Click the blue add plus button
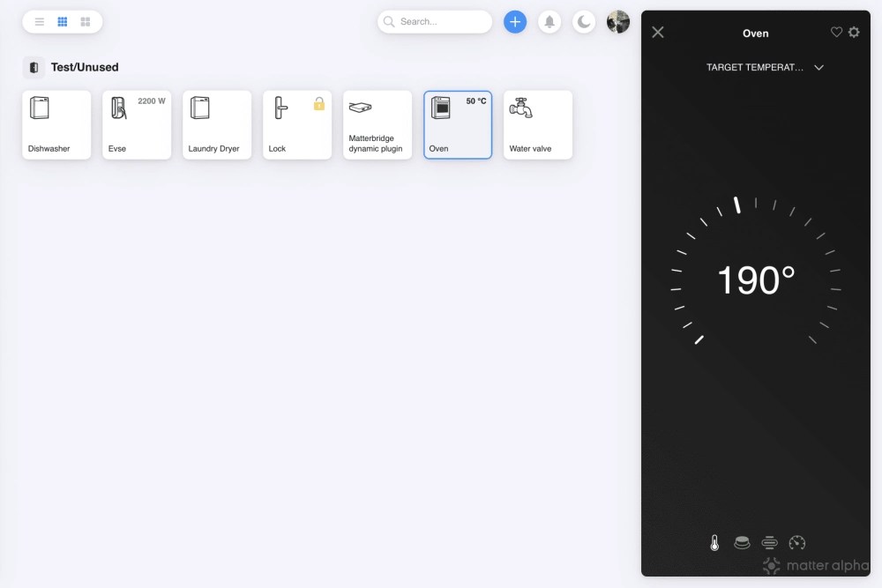This screenshot has height=588, width=882. (515, 22)
